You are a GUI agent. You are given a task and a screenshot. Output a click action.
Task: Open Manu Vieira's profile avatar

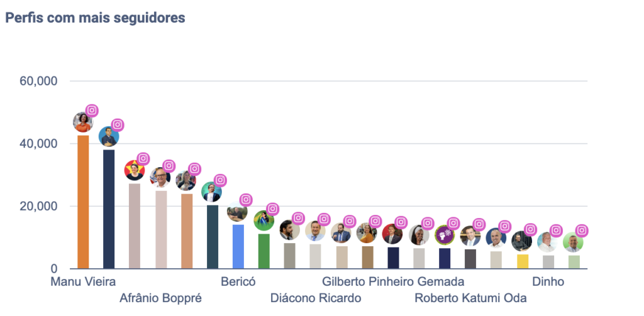pos(83,123)
